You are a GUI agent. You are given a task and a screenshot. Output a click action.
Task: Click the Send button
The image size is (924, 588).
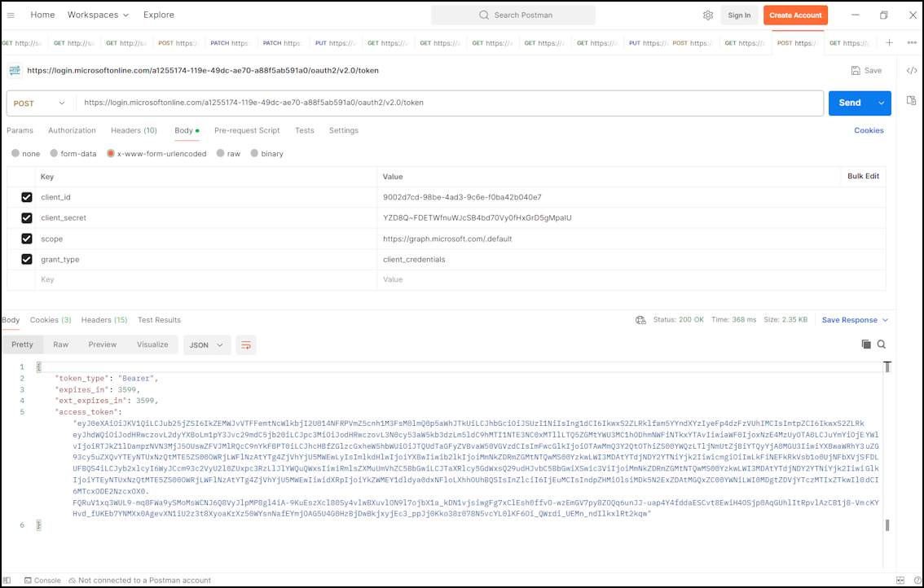[x=850, y=103]
